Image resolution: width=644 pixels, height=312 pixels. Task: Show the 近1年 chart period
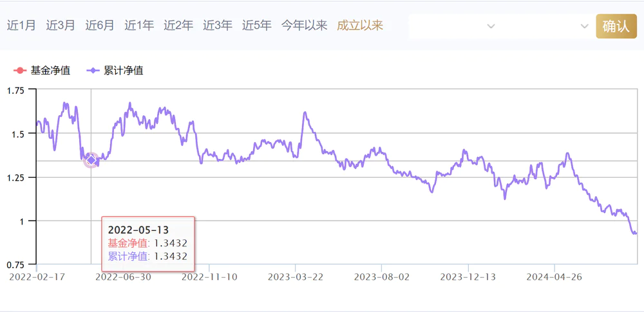tap(139, 26)
